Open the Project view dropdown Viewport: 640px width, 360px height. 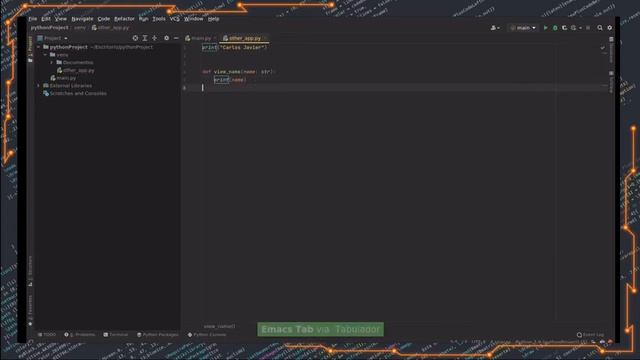click(53, 38)
